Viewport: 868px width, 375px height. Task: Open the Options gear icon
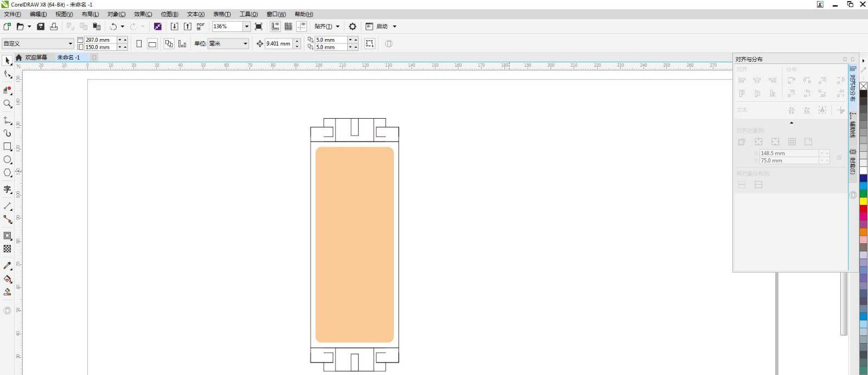(353, 27)
